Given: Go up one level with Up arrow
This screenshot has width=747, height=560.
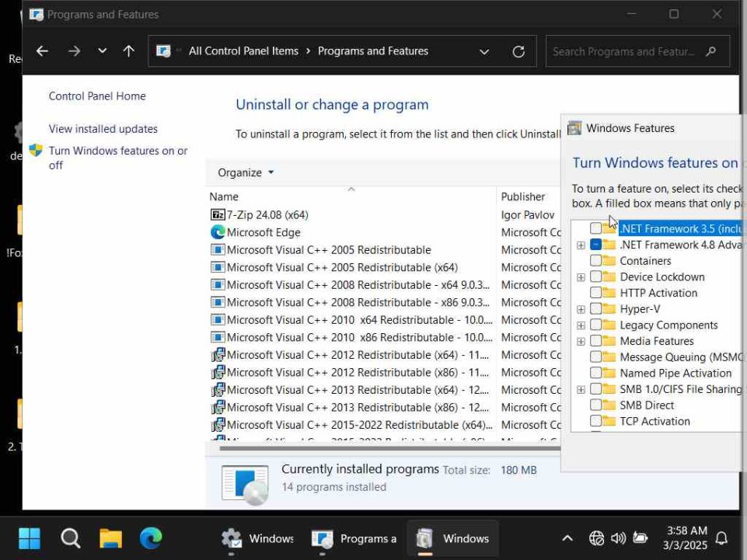Looking at the screenshot, I should click(128, 51).
